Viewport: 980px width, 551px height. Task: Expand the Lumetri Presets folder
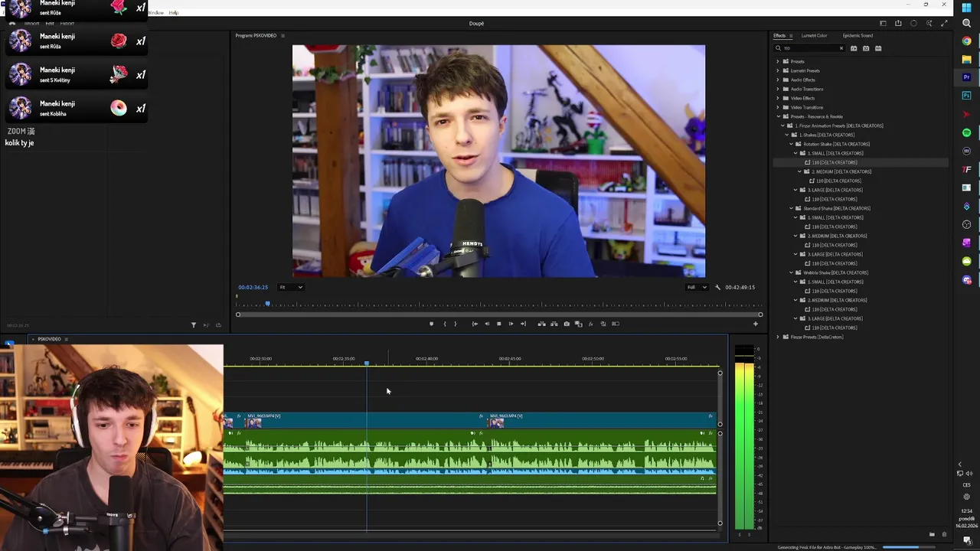tap(778, 70)
